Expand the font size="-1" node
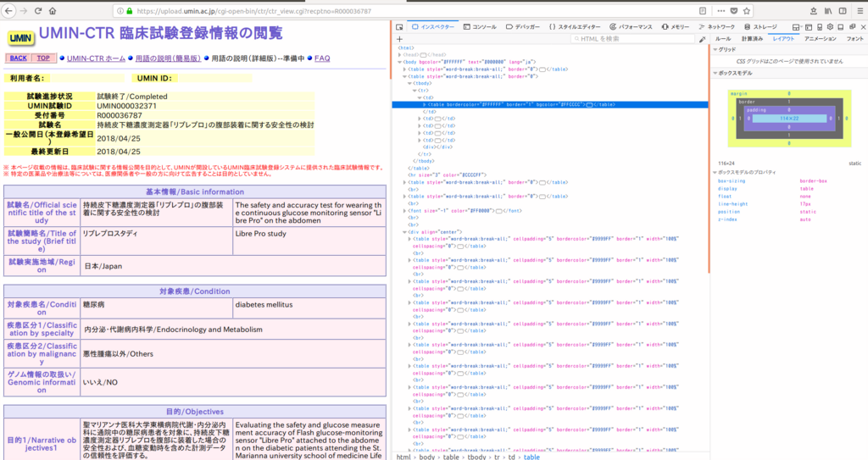 point(404,211)
